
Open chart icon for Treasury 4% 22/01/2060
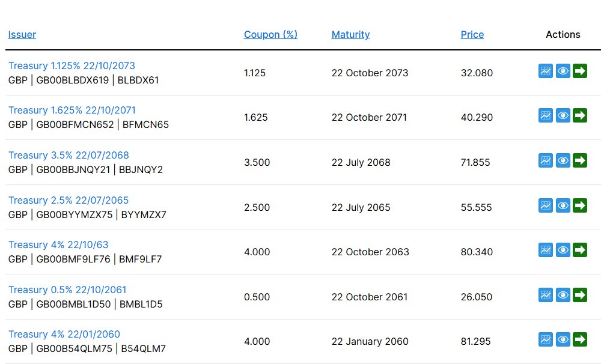tap(546, 339)
